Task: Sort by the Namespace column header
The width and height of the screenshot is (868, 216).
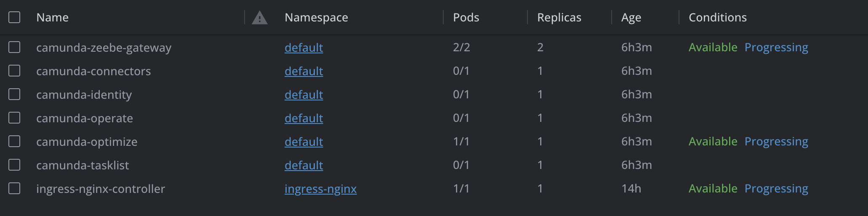Action: click(317, 18)
